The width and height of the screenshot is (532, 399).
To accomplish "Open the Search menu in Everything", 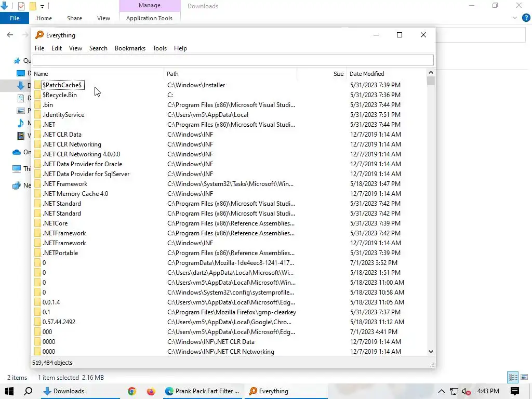I will pos(98,48).
